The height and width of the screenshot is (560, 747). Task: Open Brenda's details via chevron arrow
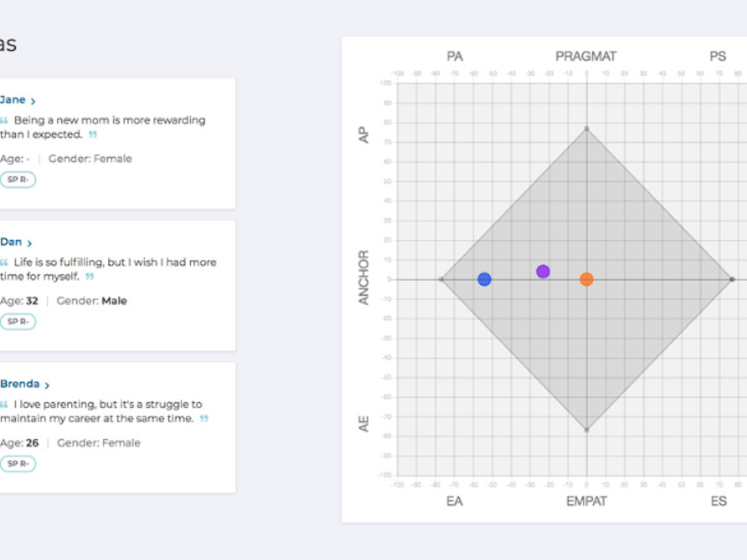[x=47, y=385]
